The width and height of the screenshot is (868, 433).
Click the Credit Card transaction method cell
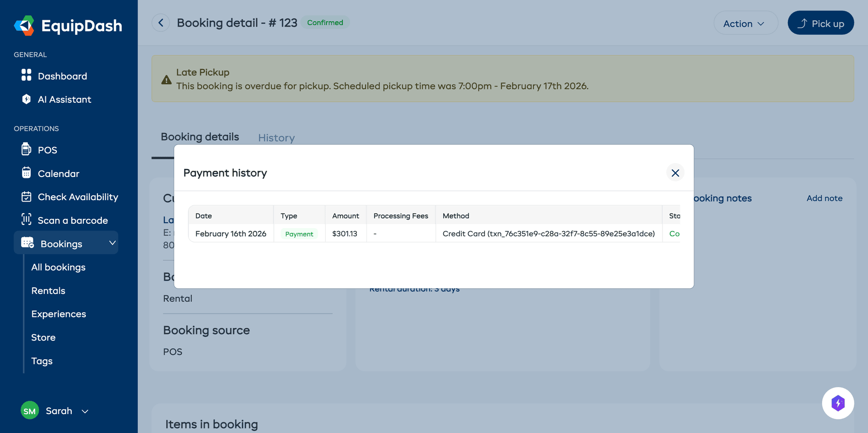click(x=549, y=234)
